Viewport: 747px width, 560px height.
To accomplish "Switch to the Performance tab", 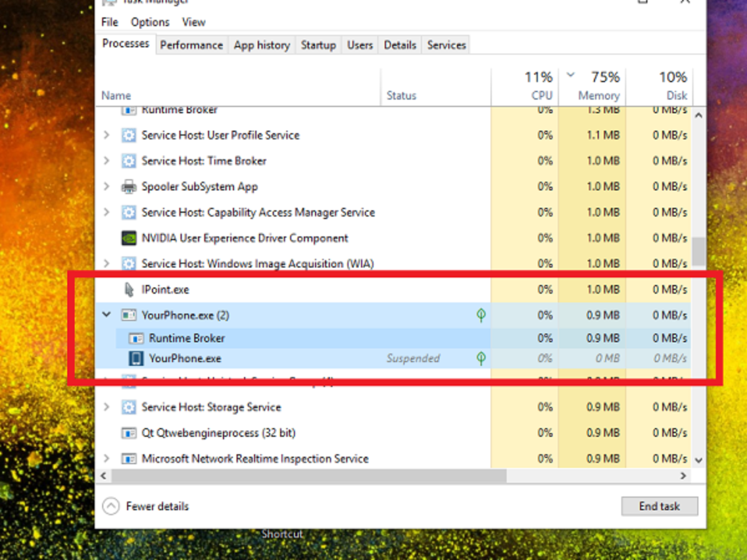I will 191,45.
